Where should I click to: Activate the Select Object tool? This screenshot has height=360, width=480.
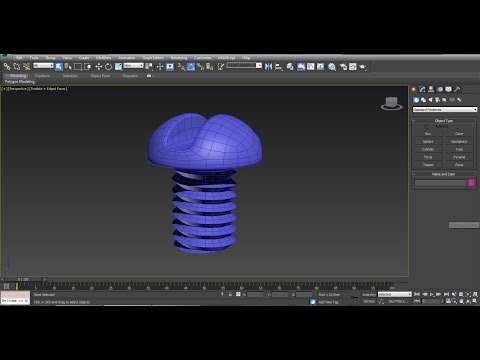59,67
